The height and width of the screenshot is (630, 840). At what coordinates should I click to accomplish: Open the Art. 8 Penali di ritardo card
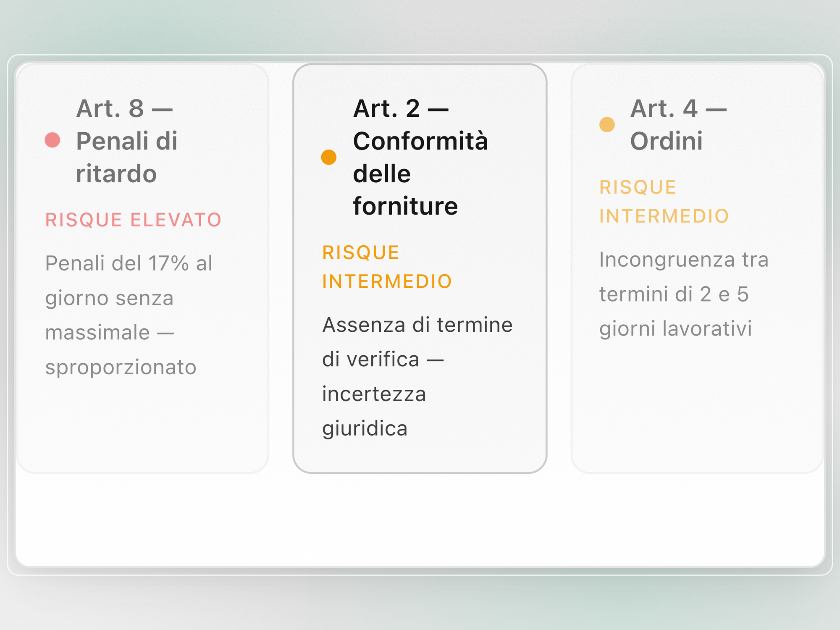[x=142, y=268]
